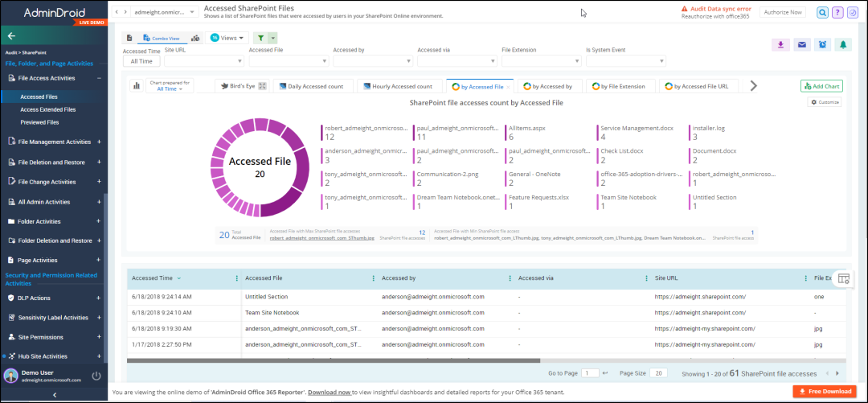Viewport: 868px width, 403px height.
Task: Click the bar chart toggle icon
Action: 135,86
